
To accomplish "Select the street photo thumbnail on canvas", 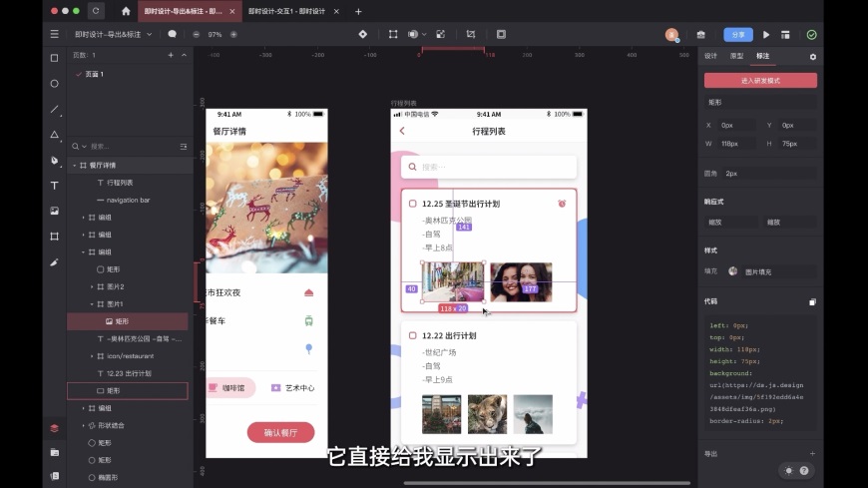I will (x=453, y=282).
